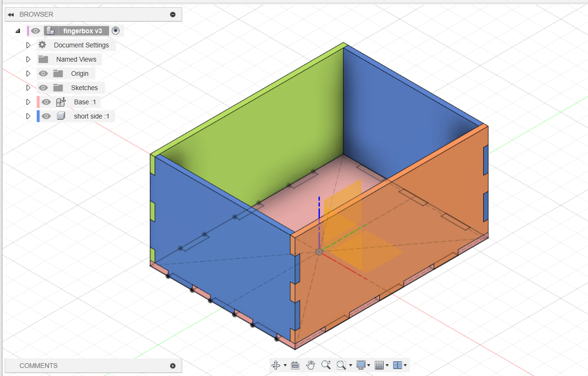The image size is (588, 376).
Task: Select the short side :1 label
Action: (x=92, y=116)
